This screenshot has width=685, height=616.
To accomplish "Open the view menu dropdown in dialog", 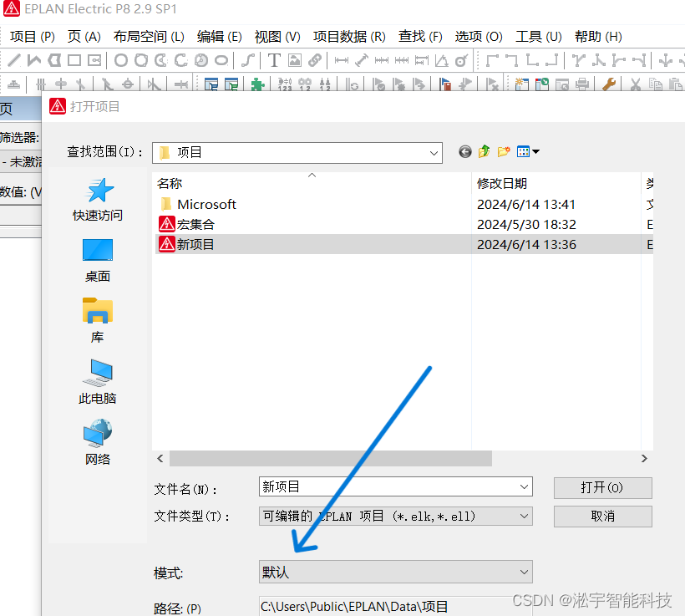I will [x=528, y=152].
